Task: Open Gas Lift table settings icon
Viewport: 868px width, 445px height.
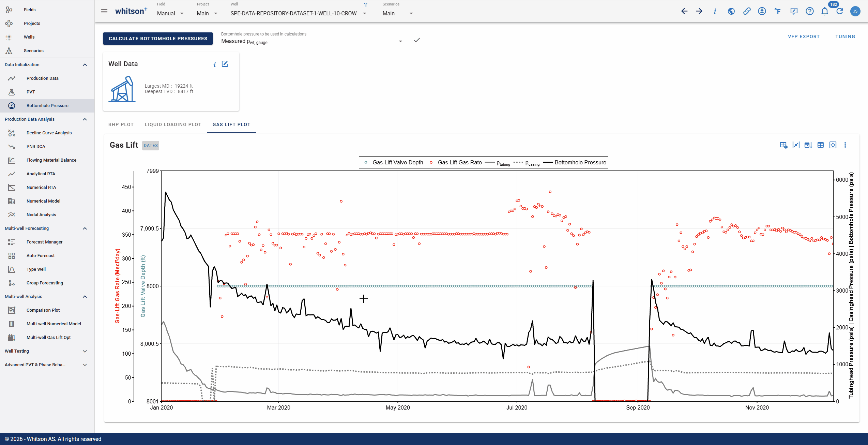Action: (x=783, y=145)
